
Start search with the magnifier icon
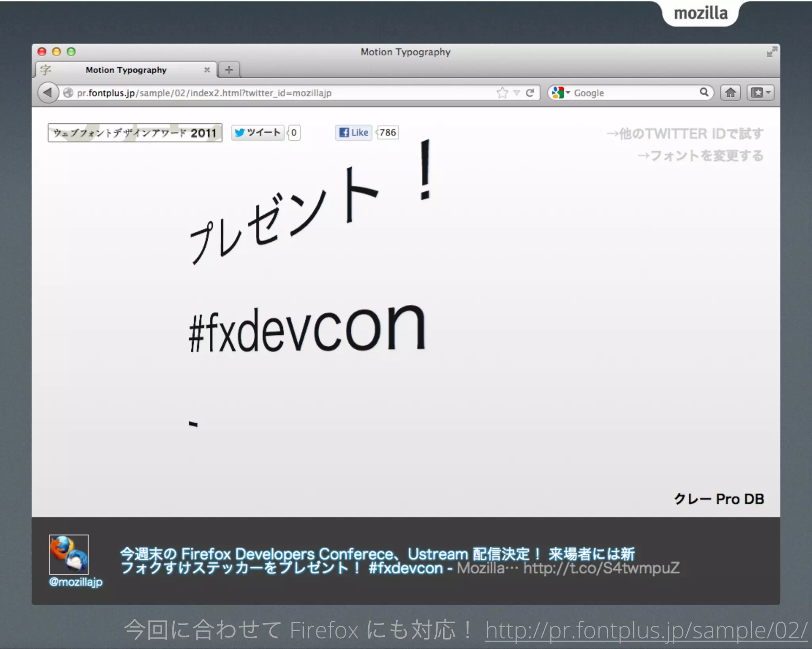point(704,92)
